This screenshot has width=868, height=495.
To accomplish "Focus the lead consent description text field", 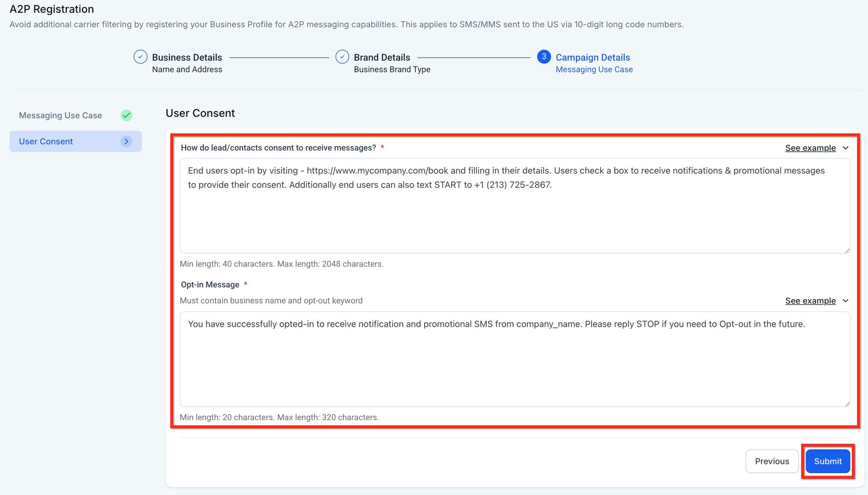I will [x=515, y=212].
